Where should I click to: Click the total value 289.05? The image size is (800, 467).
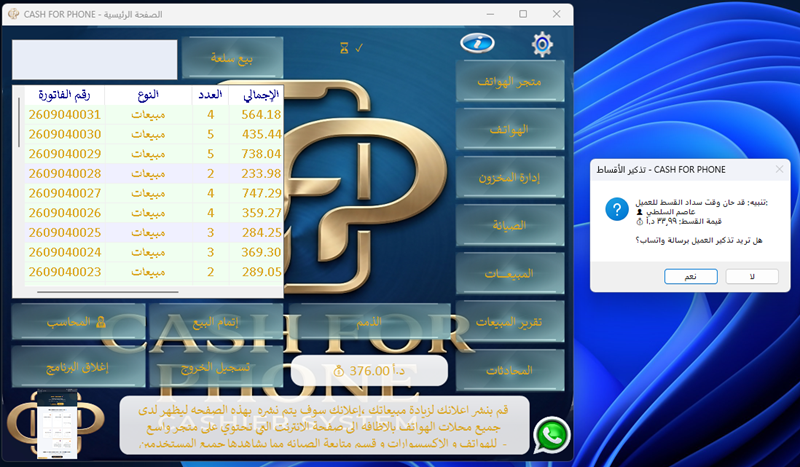pyautogui.click(x=261, y=272)
